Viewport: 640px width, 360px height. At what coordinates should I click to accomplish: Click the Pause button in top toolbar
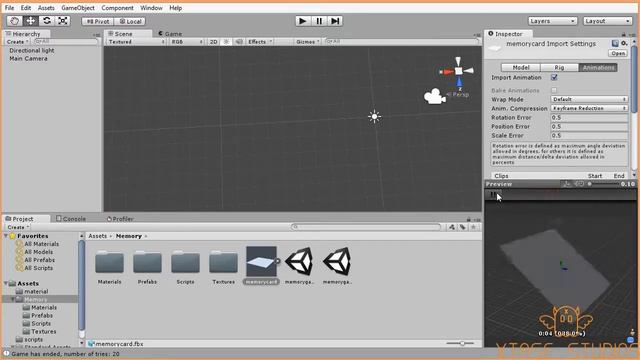[319, 21]
